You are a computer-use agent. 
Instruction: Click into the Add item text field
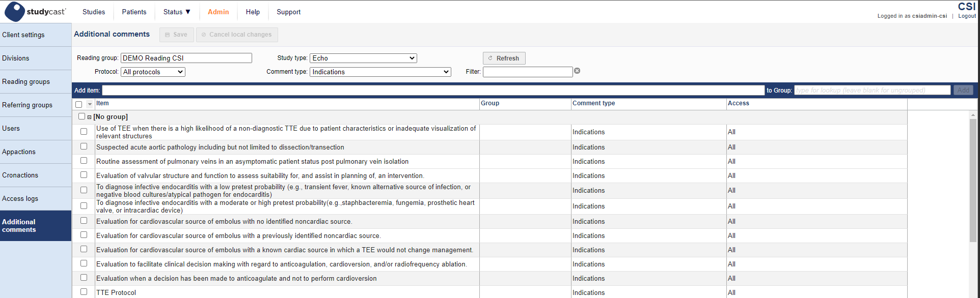pyautogui.click(x=433, y=90)
